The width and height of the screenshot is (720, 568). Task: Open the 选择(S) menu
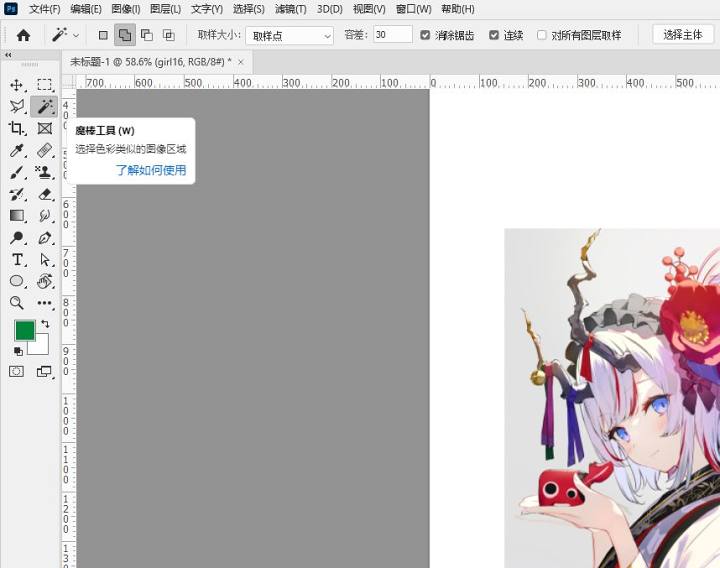(x=248, y=9)
